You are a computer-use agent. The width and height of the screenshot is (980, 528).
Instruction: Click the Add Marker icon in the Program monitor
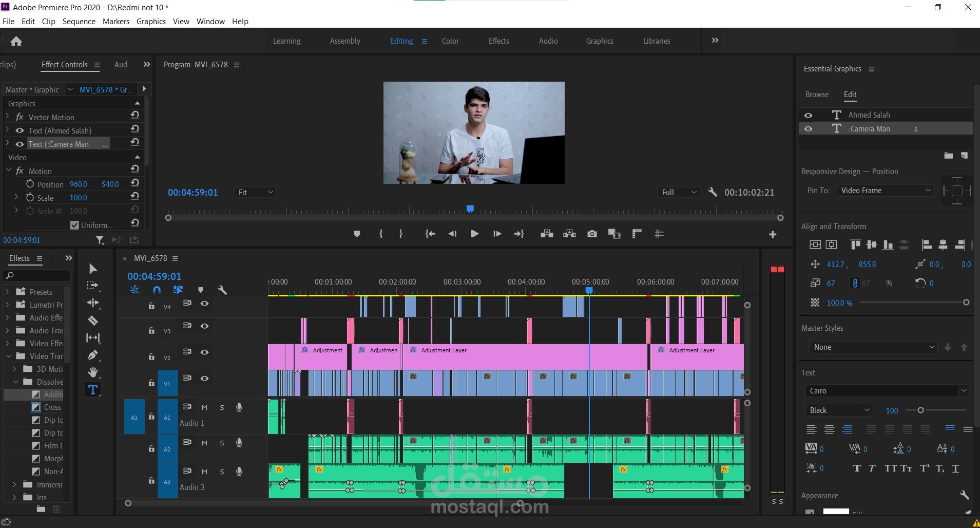[357, 234]
